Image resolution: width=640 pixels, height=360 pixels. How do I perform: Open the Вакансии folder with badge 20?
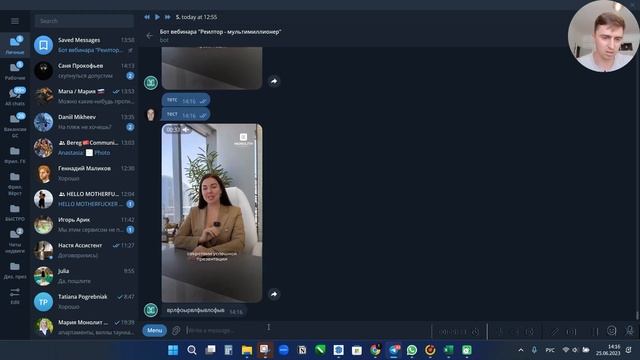pyautogui.click(x=15, y=124)
